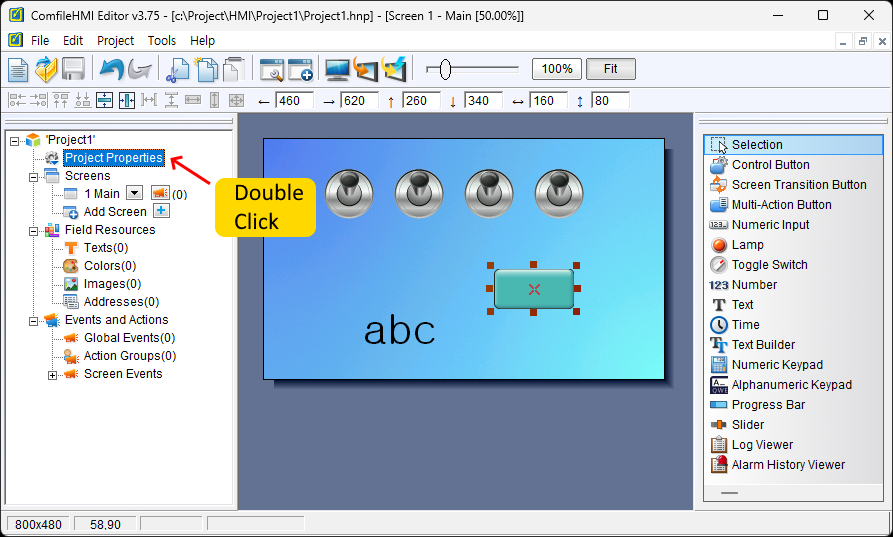Screen dimensions: 893x537
Task: Click the plus icon beside Add Screen
Action: (161, 211)
